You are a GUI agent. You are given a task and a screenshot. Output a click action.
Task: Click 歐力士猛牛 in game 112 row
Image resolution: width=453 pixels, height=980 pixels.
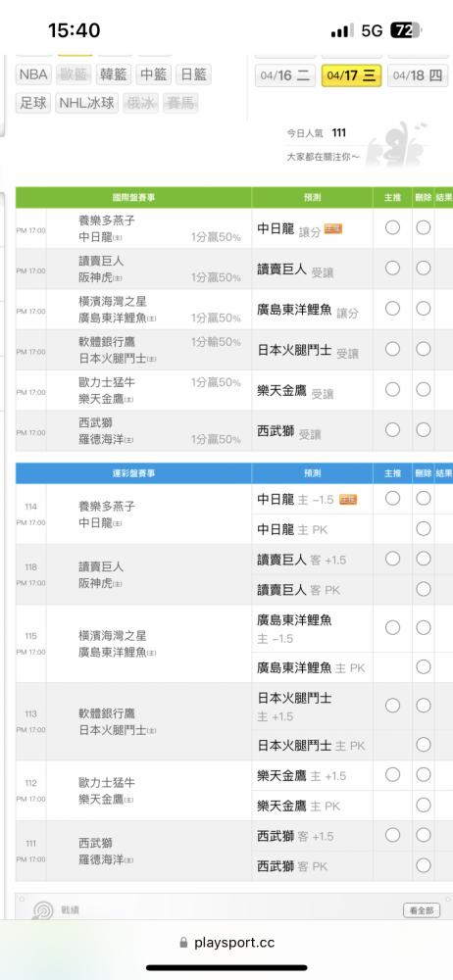click(x=106, y=782)
